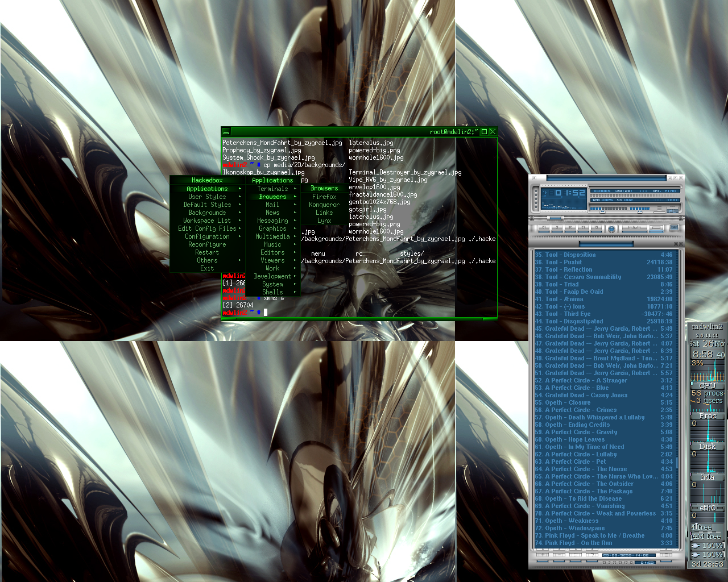The width and height of the screenshot is (728, 582).
Task: Click the XMMS eject button
Action: click(674, 227)
